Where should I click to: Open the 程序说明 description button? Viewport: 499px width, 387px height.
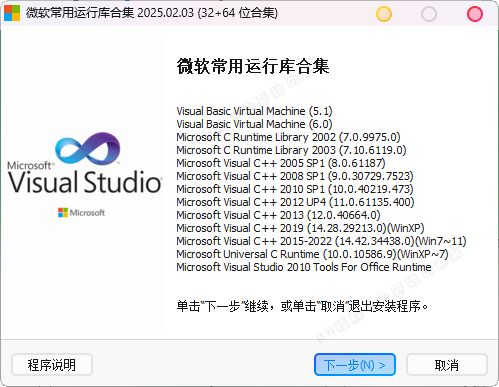[x=52, y=365]
